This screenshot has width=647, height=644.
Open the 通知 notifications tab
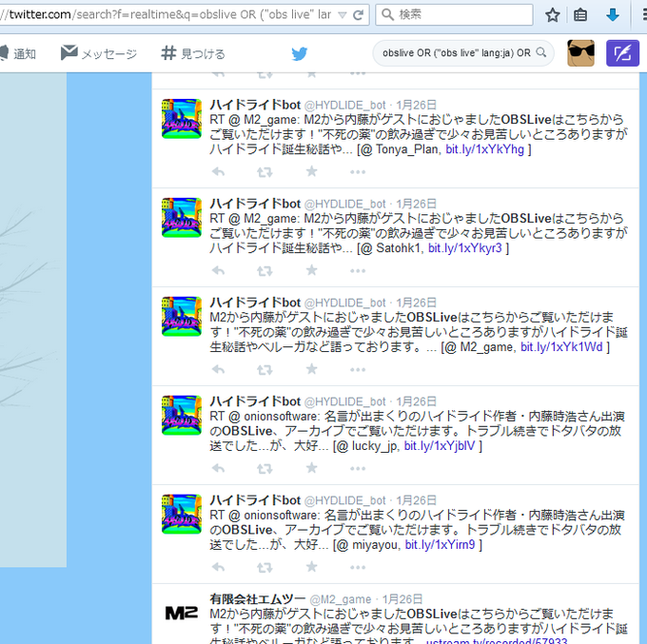pyautogui.click(x=17, y=53)
